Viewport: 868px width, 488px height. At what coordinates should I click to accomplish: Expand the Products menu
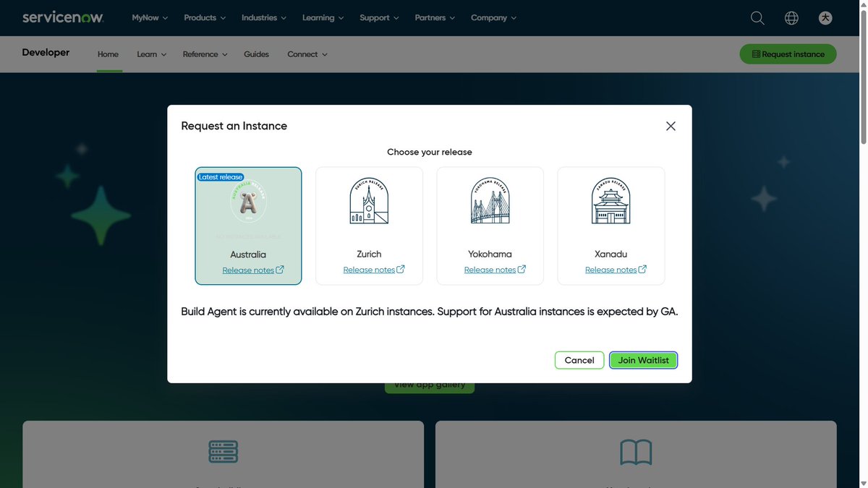(x=205, y=18)
